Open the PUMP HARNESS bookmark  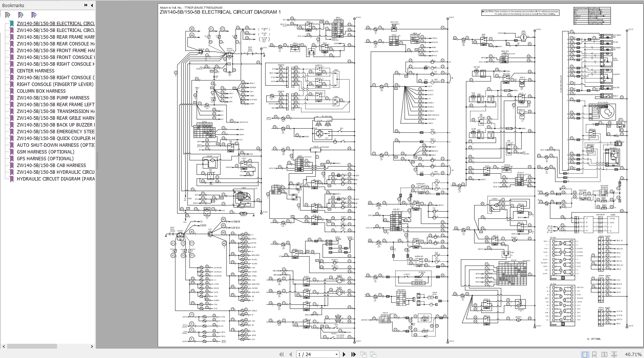click(x=53, y=98)
